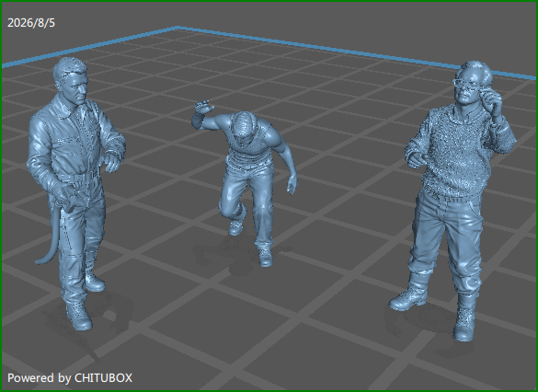Click the Powered by CHITUBOX text
The width and height of the screenshot is (538, 392).
pyautogui.click(x=70, y=378)
